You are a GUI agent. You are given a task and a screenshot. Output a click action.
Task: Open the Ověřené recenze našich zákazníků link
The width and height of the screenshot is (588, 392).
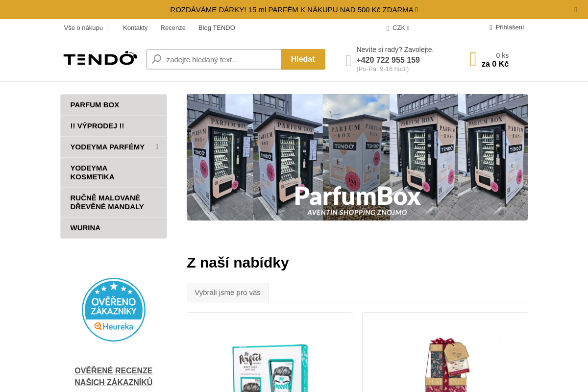point(114,376)
